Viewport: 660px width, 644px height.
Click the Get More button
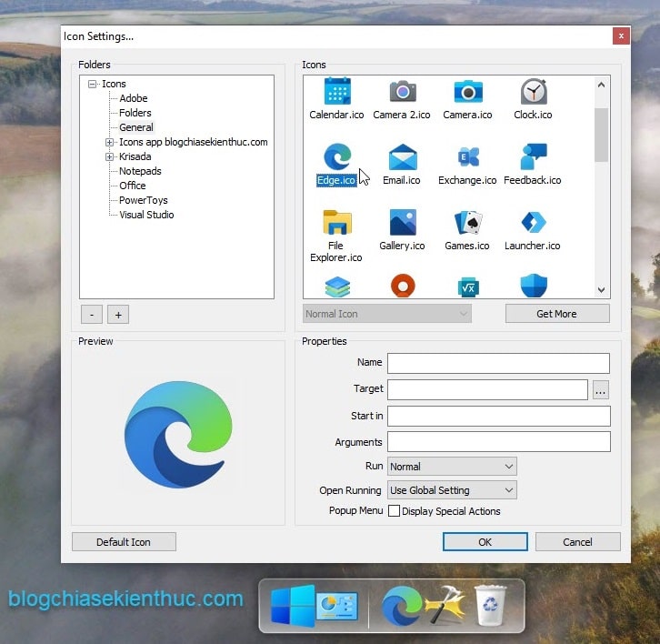point(557,314)
